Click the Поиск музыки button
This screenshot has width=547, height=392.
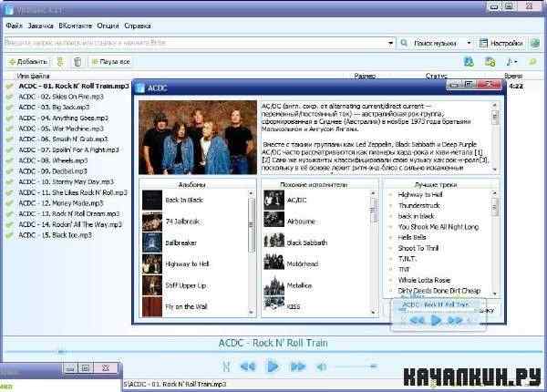435,43
